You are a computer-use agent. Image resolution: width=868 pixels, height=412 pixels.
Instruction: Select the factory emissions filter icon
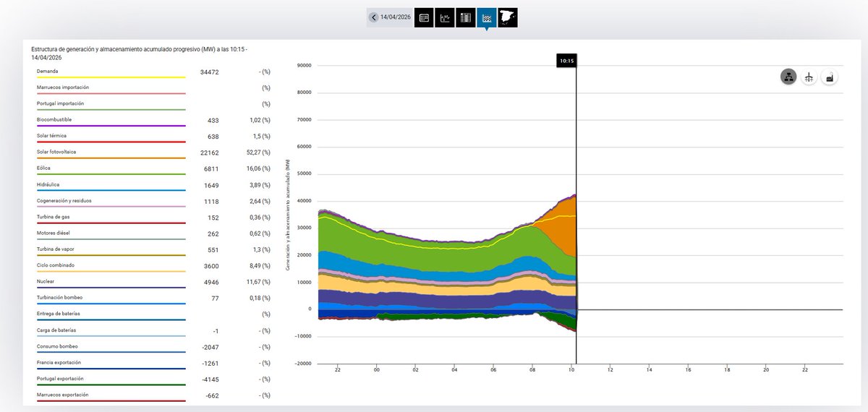click(x=830, y=77)
